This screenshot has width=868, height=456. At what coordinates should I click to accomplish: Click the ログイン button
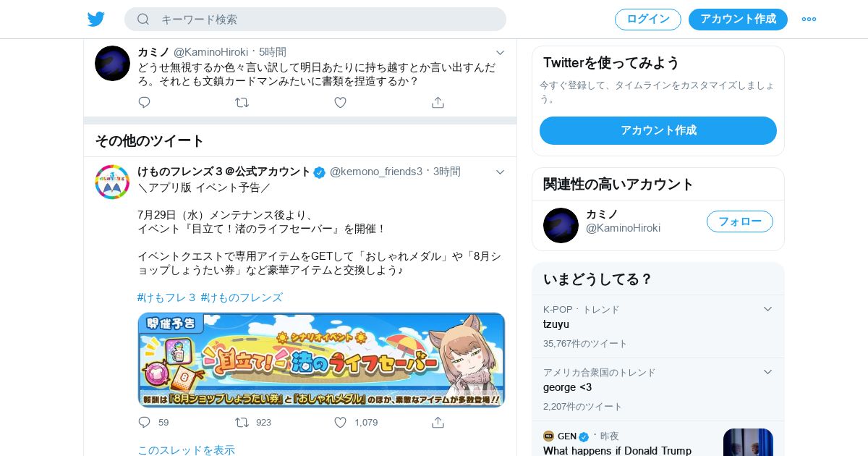click(648, 20)
